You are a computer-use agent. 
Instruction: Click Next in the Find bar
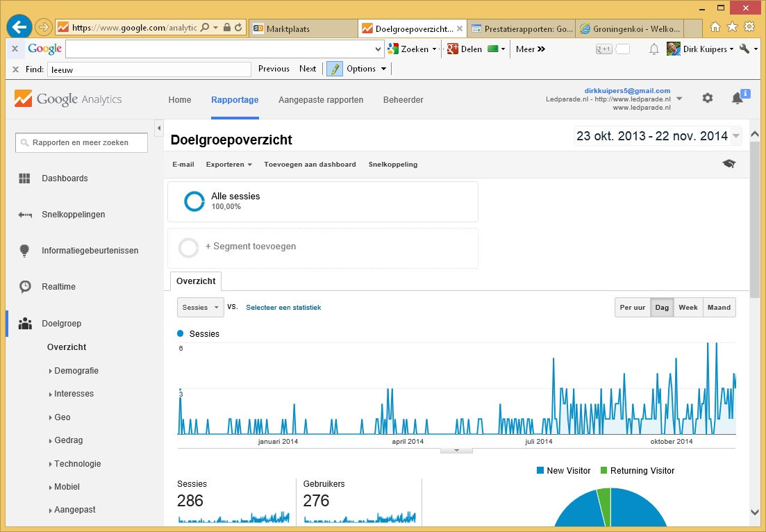[308, 69]
